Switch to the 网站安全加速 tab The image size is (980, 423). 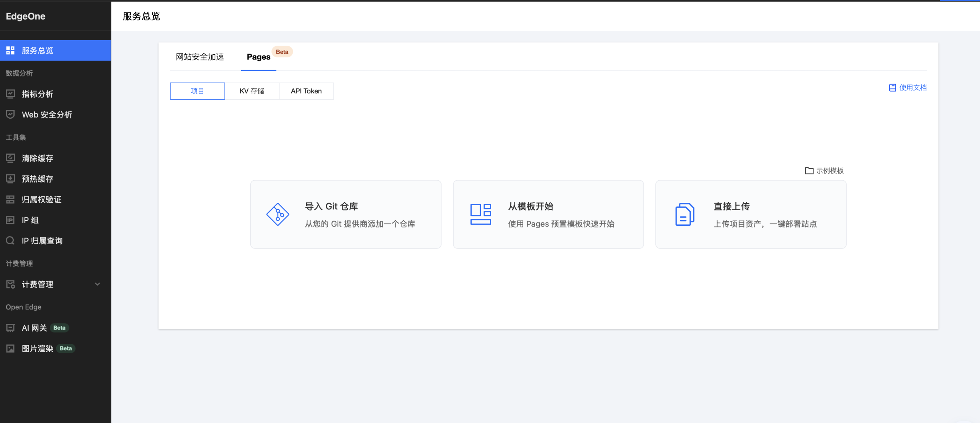[x=200, y=57]
